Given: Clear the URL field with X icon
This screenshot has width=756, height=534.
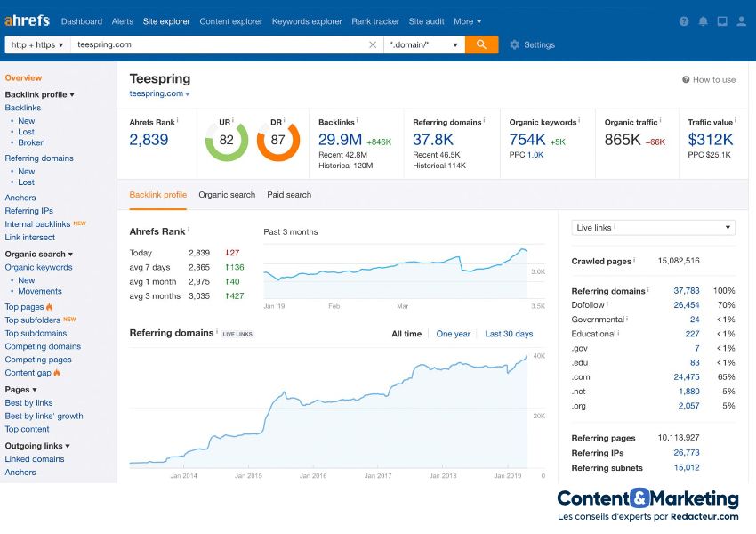Looking at the screenshot, I should pos(373,44).
